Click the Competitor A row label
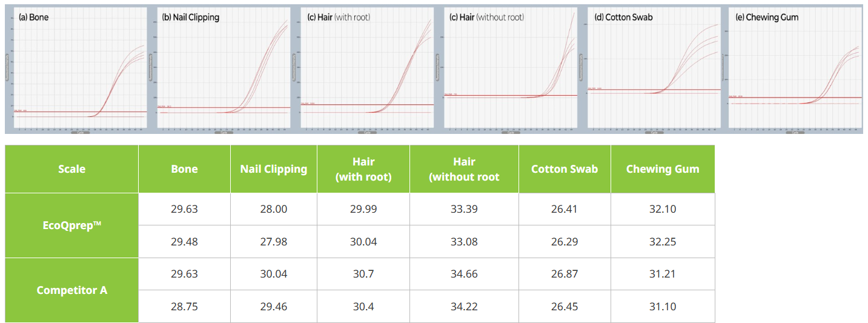This screenshot has width=868, height=323. tap(71, 290)
